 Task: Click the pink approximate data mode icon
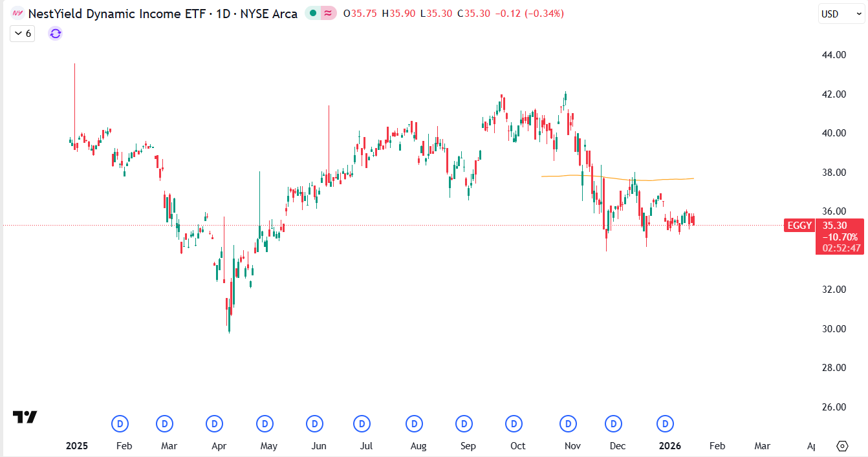[329, 14]
